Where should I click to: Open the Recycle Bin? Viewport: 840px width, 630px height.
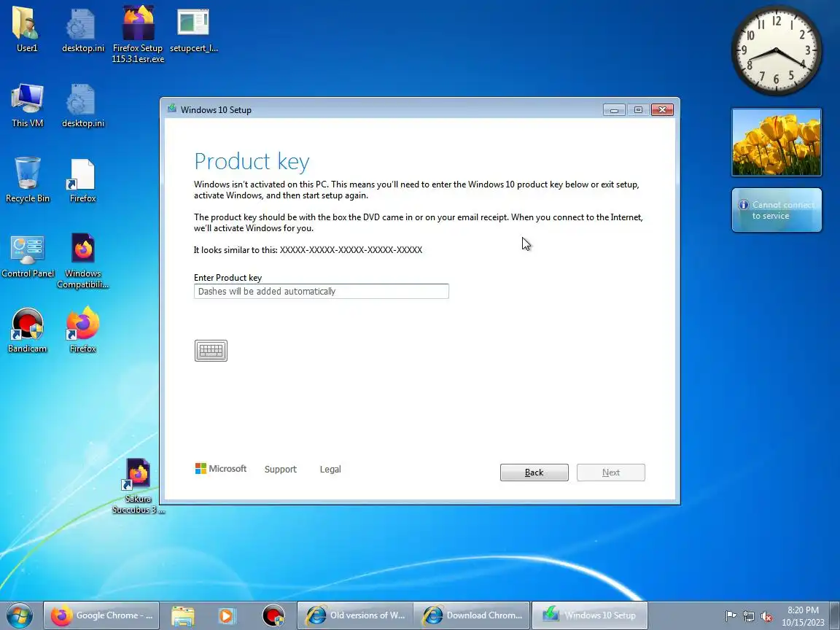pyautogui.click(x=27, y=179)
